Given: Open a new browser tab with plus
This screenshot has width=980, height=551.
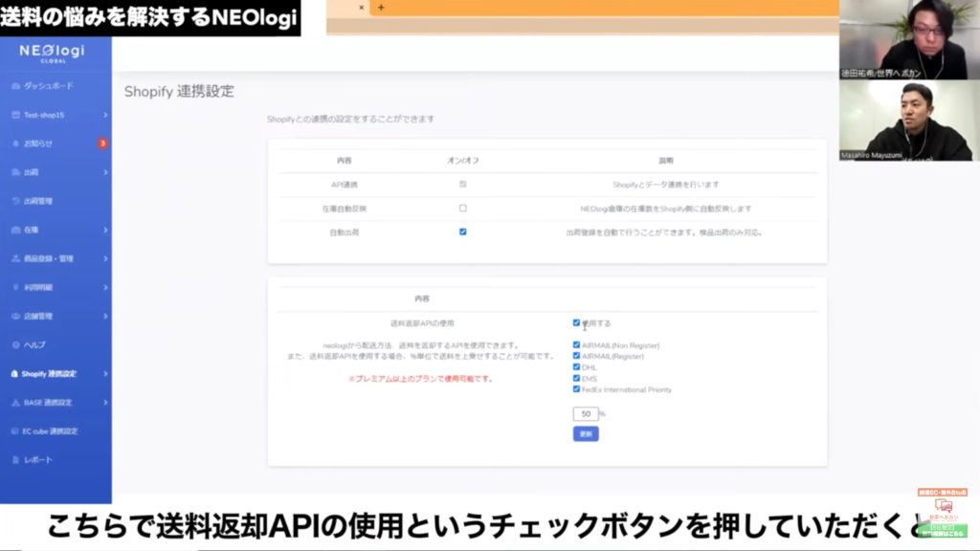Looking at the screenshot, I should 381,8.
